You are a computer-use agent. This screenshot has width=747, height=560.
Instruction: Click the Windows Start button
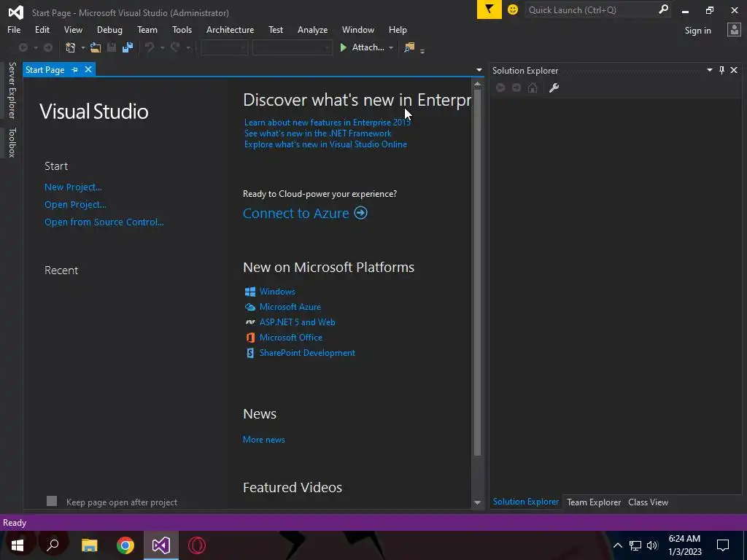coord(18,545)
